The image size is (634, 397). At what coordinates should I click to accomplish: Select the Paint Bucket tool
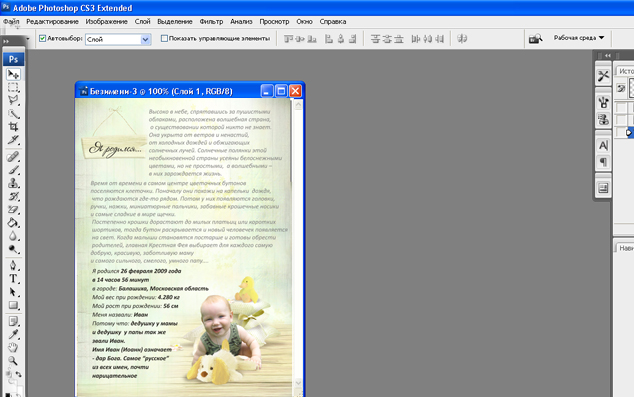click(13, 223)
